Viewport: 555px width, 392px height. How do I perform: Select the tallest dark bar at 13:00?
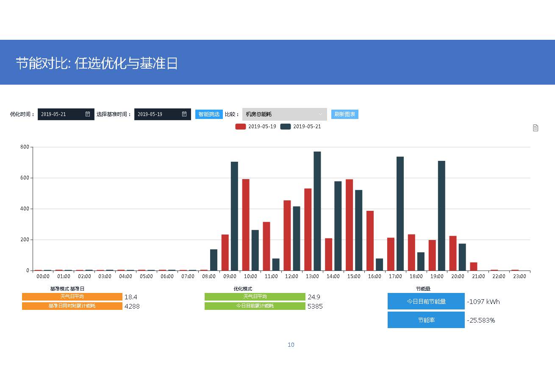(317, 212)
